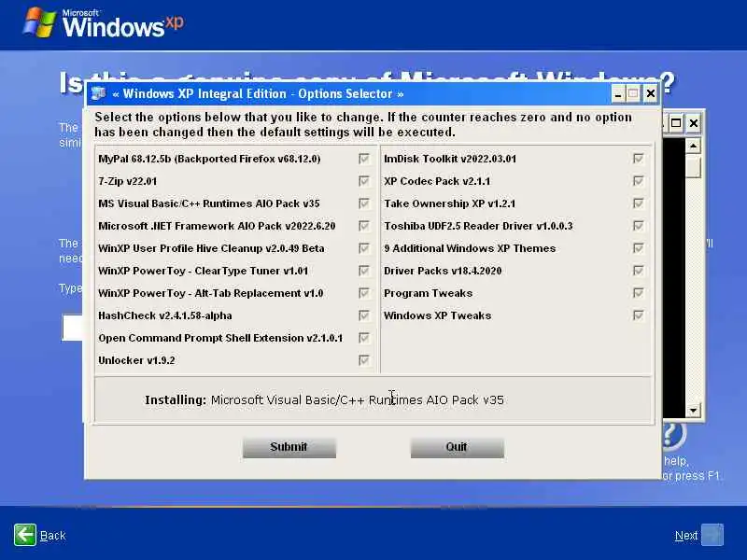The height and width of the screenshot is (560, 747).
Task: Toggle ImDisk Toolkit v2022.03.01 checkbox
Action: pos(639,159)
